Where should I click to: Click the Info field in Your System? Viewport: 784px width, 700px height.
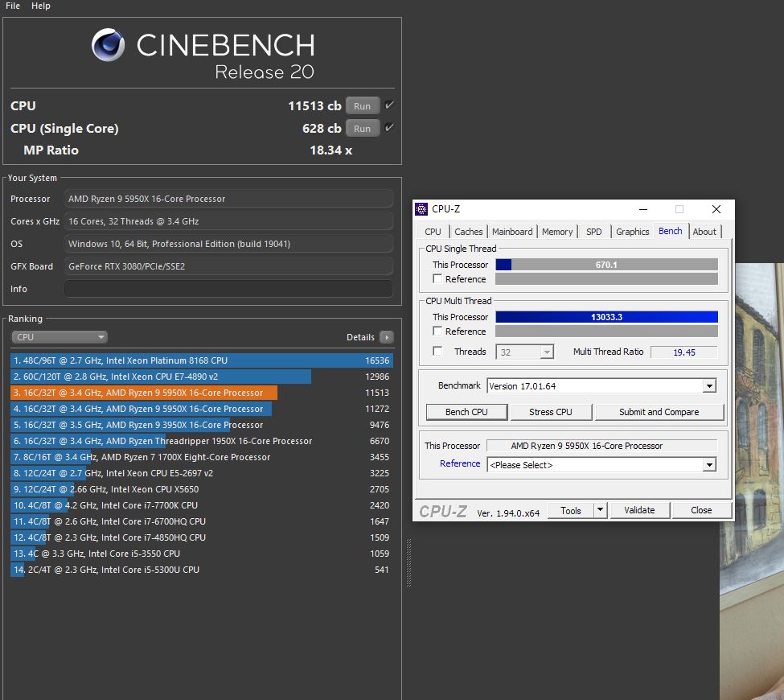click(x=228, y=289)
